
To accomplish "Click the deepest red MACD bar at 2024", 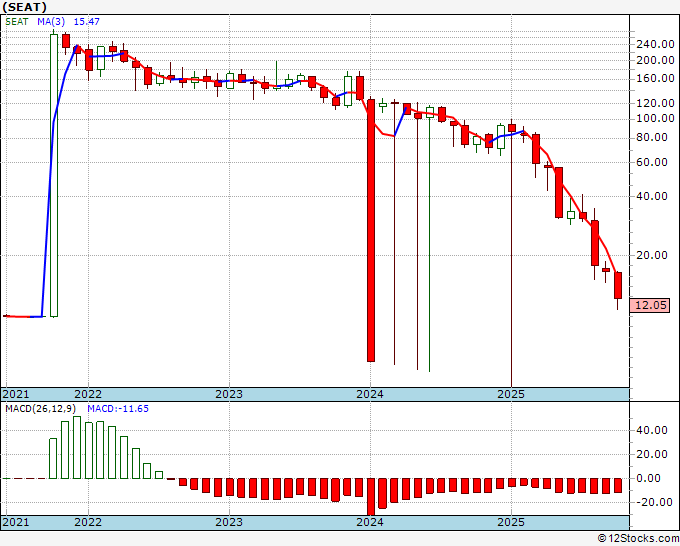I will pos(371,497).
